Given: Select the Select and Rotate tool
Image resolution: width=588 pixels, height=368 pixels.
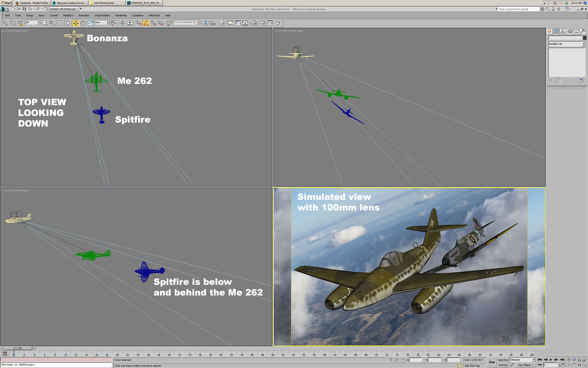Looking at the screenshot, I should pos(83,23).
